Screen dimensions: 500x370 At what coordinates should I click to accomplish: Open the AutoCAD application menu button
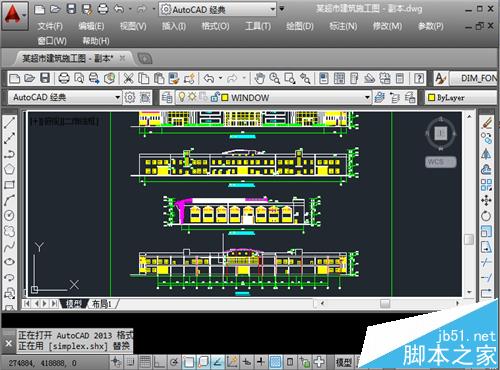(14, 15)
